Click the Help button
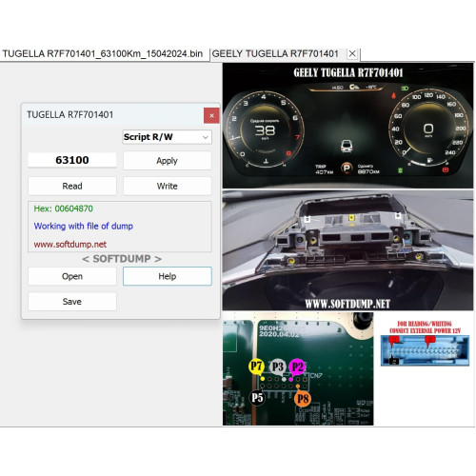 point(168,276)
